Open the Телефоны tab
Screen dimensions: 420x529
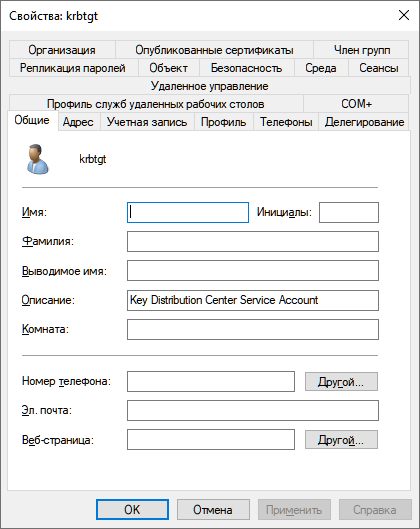pos(286,122)
